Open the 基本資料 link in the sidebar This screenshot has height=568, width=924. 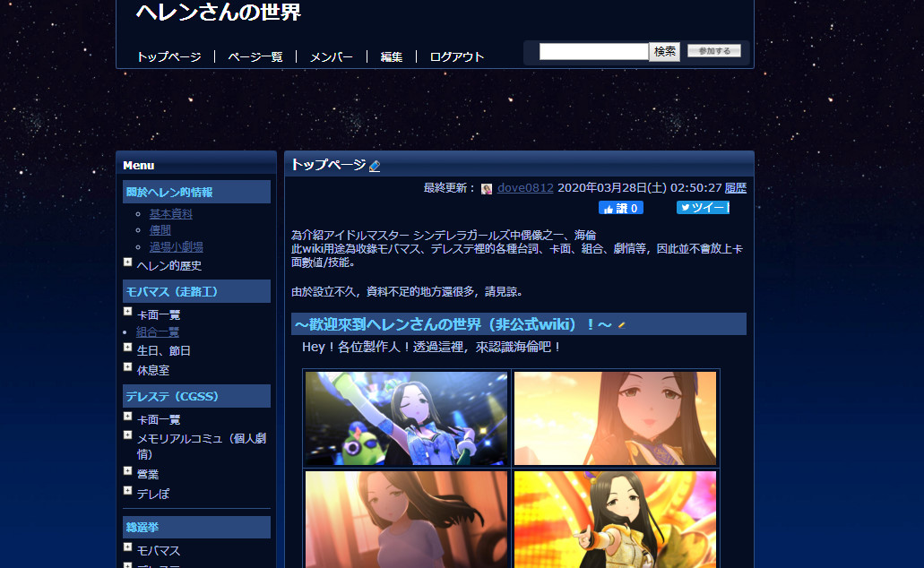[x=170, y=213]
